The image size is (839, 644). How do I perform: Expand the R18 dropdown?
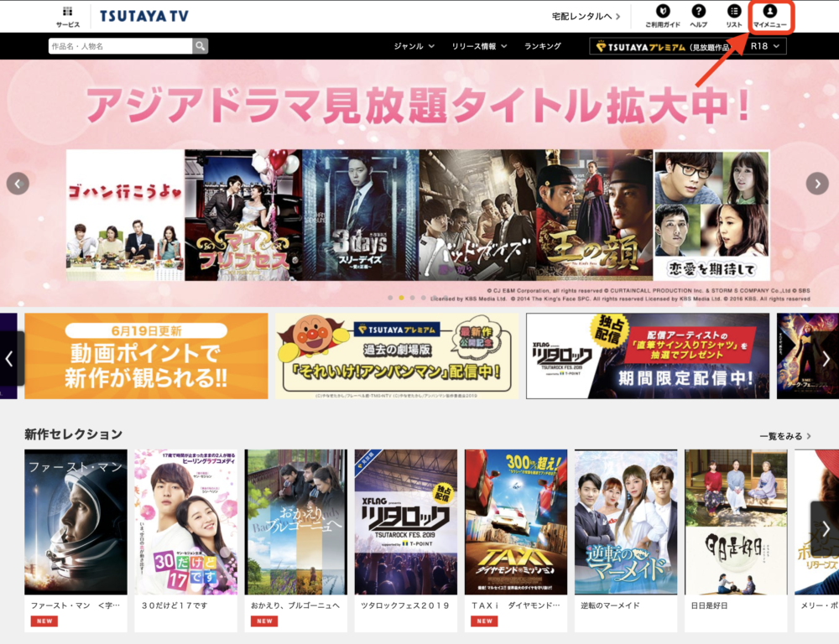pyautogui.click(x=768, y=46)
